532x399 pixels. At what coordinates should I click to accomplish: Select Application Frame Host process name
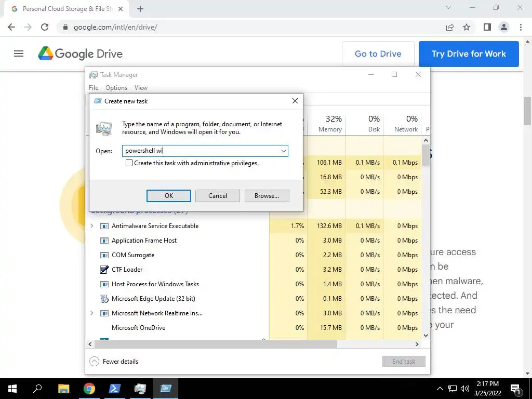[144, 241]
